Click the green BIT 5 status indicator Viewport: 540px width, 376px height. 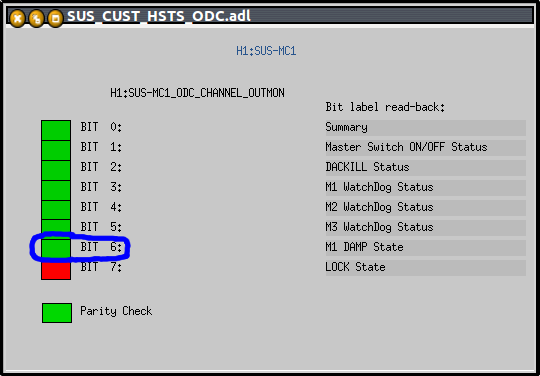[56, 229]
